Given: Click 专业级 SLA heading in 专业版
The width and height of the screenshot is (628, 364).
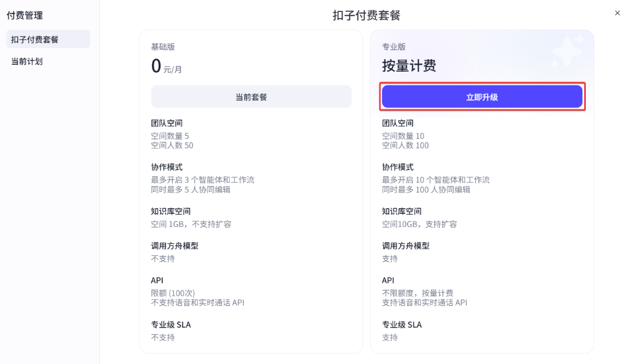Looking at the screenshot, I should 402,325.
